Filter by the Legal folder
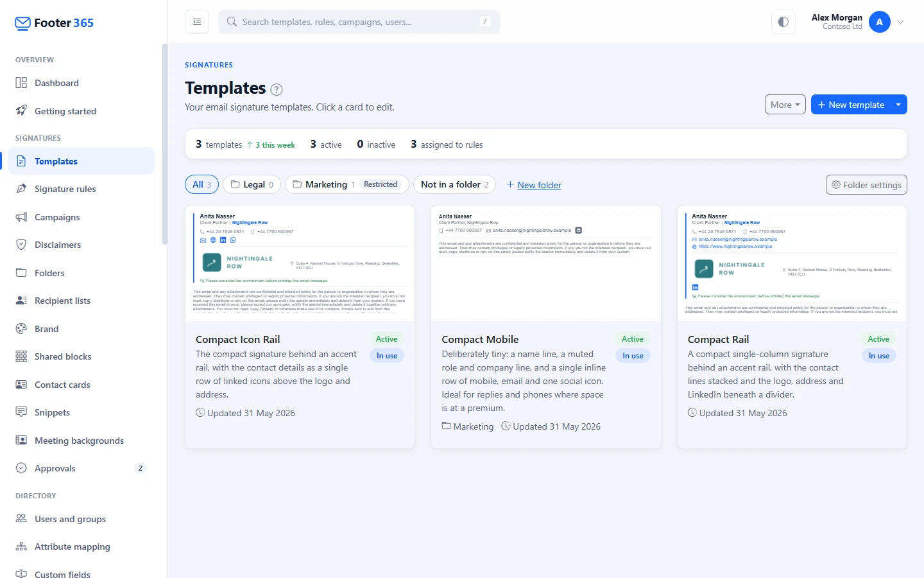The image size is (924, 578). point(252,184)
